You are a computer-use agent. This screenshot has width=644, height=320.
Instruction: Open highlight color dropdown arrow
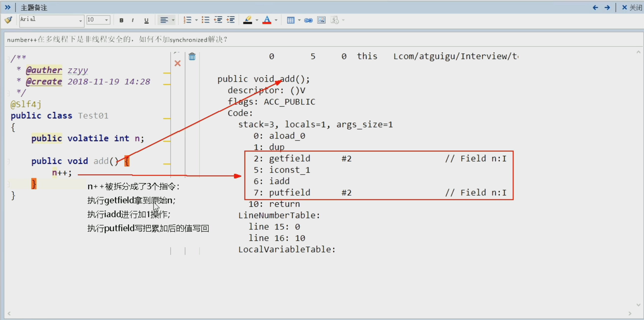(x=257, y=20)
